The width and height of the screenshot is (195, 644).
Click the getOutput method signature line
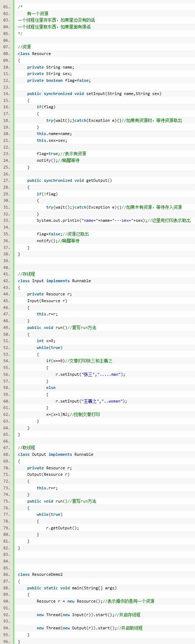point(70,180)
